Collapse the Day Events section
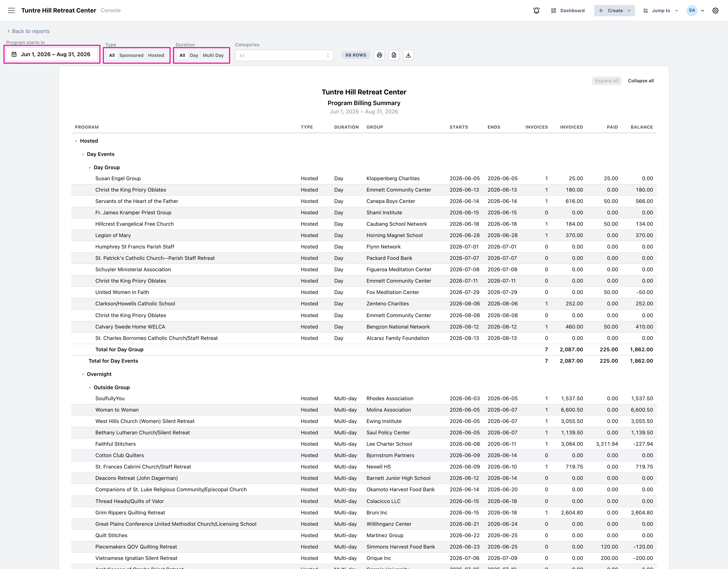This screenshot has height=569, width=728. pos(83,154)
